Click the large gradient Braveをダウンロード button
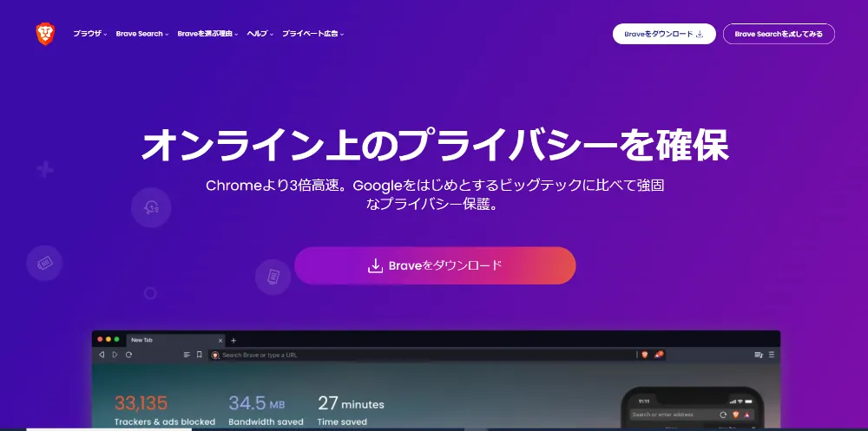The height and width of the screenshot is (431, 868). tap(435, 265)
